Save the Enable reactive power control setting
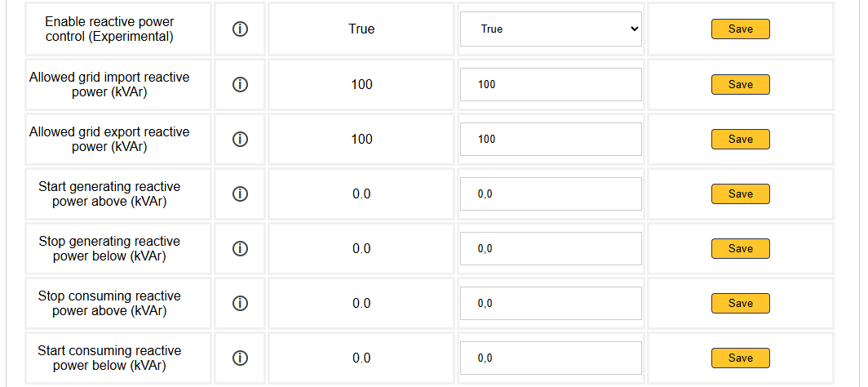The image size is (868, 387). click(740, 29)
